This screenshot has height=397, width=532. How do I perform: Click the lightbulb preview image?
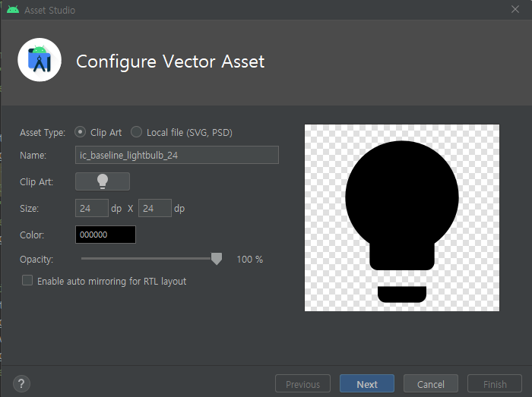[x=402, y=218]
